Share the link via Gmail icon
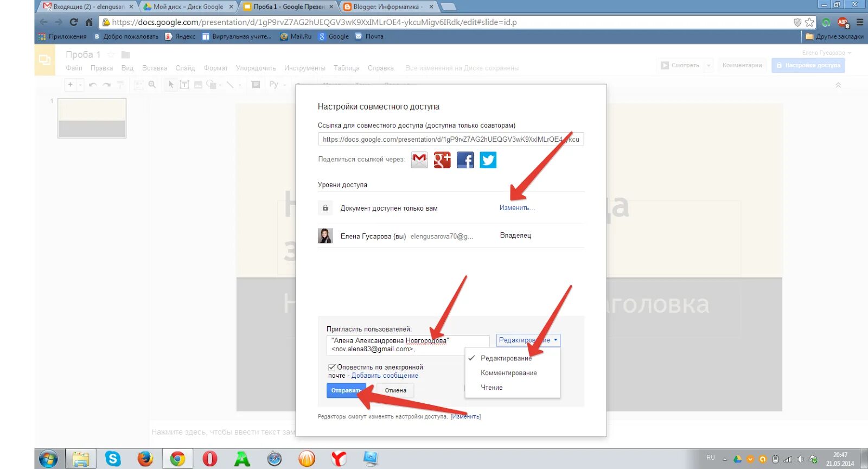This screenshot has width=868, height=469. (x=419, y=160)
